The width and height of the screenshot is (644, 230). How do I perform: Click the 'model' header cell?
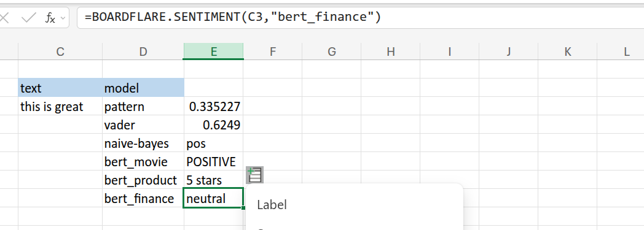tap(143, 88)
